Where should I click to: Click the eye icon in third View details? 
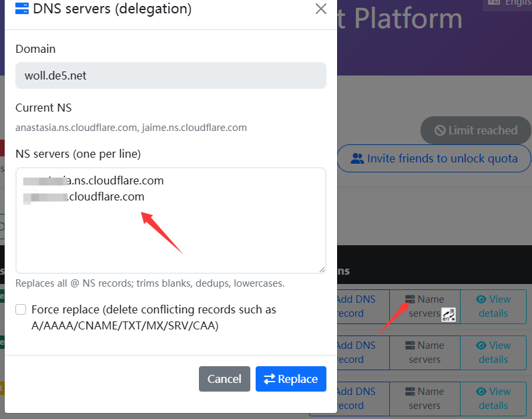(481, 392)
